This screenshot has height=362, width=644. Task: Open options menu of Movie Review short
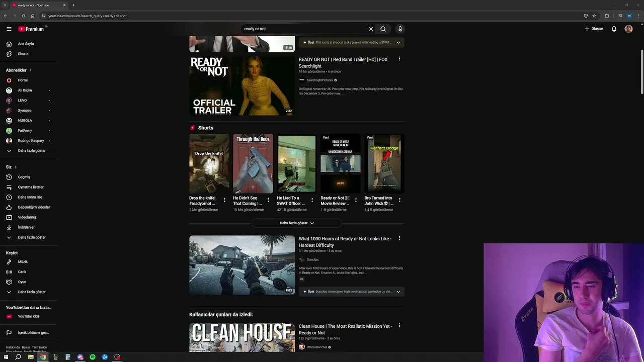(x=356, y=200)
